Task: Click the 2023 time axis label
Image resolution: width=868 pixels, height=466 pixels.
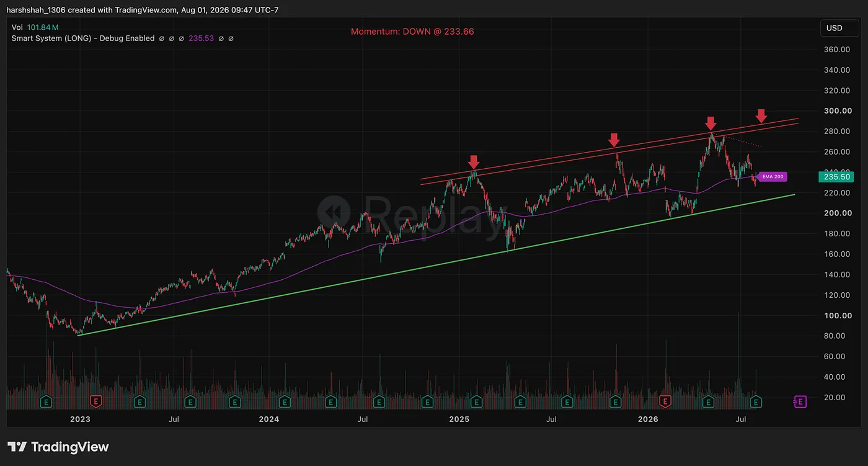Action: 79,420
